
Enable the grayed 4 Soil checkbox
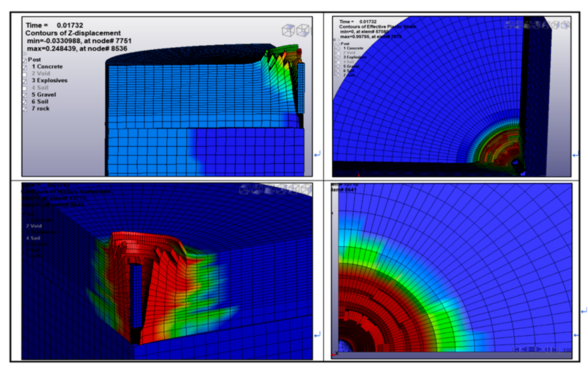point(25,89)
